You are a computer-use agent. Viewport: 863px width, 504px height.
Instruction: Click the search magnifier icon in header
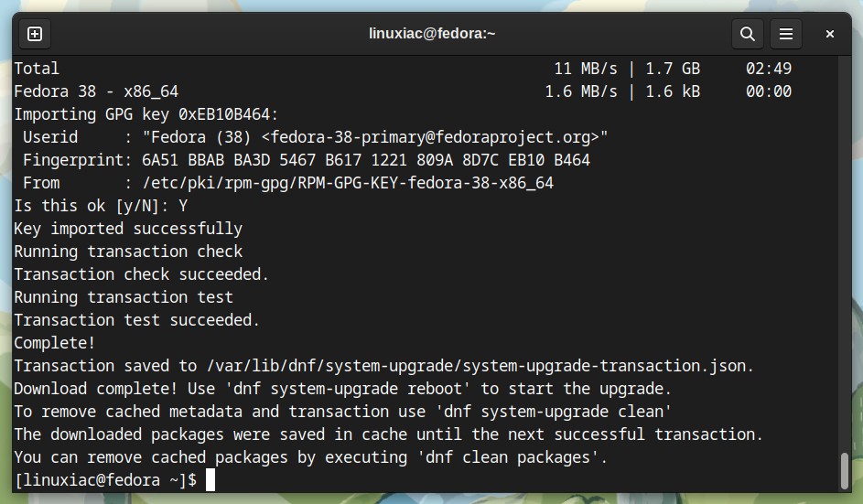point(748,34)
